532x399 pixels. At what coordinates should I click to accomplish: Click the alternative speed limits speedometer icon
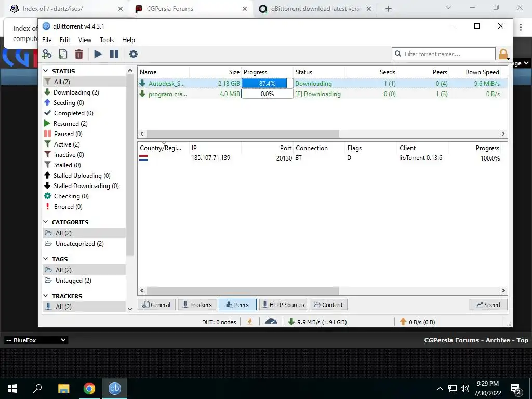tap(271, 322)
